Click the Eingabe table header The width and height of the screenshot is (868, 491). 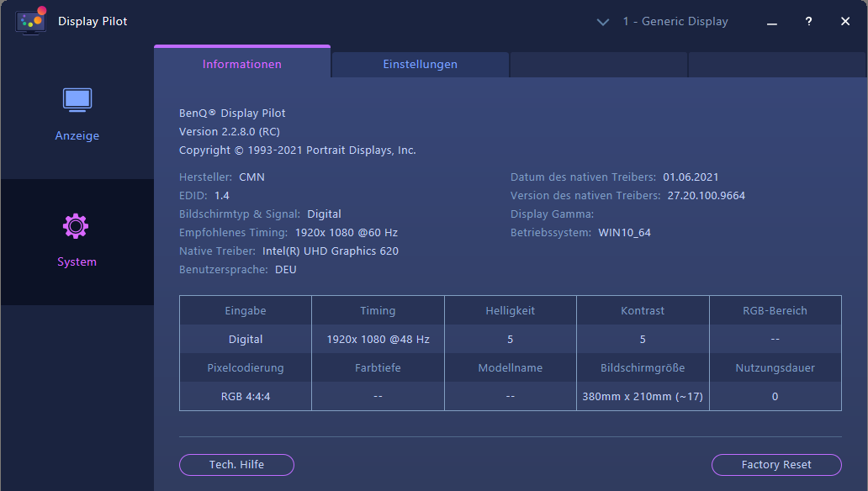point(246,310)
